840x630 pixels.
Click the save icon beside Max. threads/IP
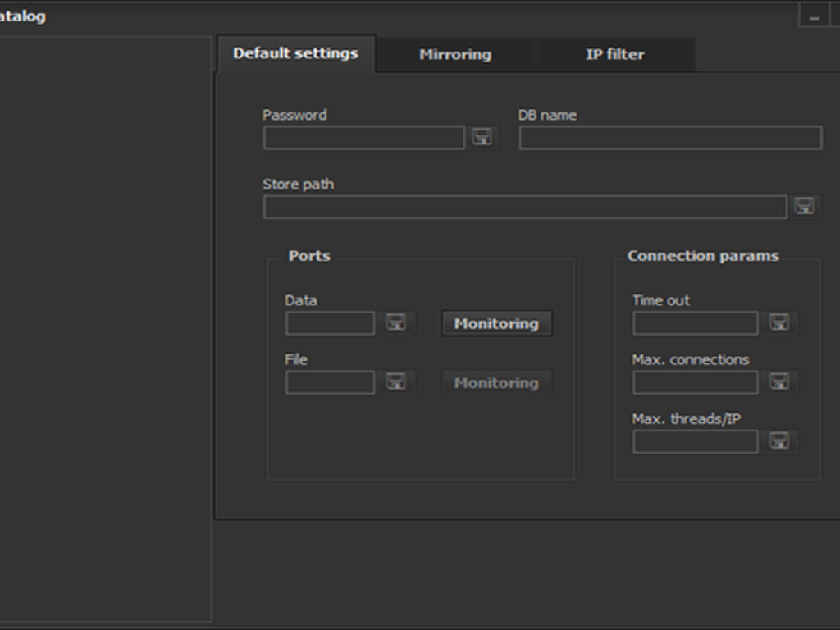tap(778, 441)
